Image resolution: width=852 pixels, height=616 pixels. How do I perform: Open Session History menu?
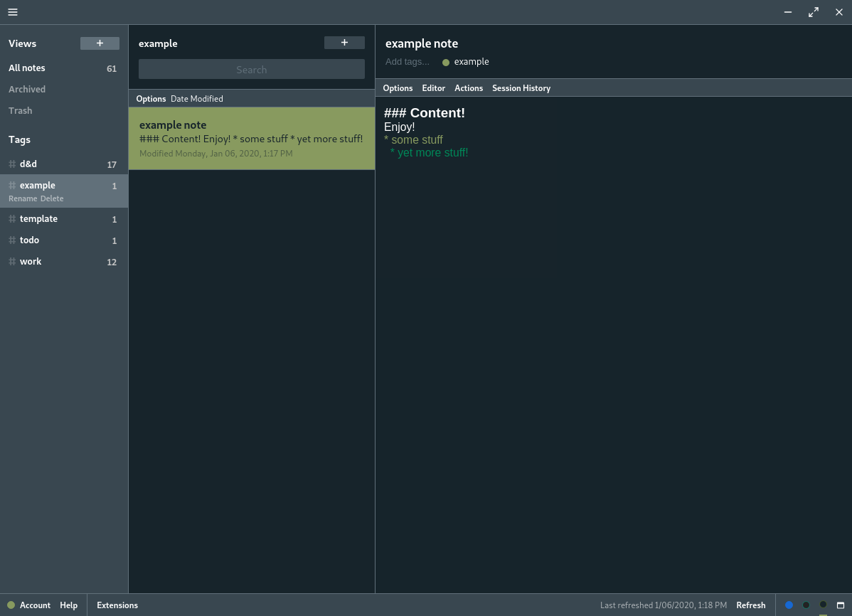[521, 88]
